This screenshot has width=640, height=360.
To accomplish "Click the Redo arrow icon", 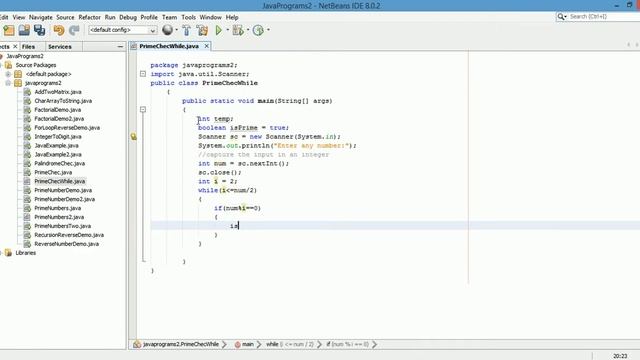I will coord(74,30).
